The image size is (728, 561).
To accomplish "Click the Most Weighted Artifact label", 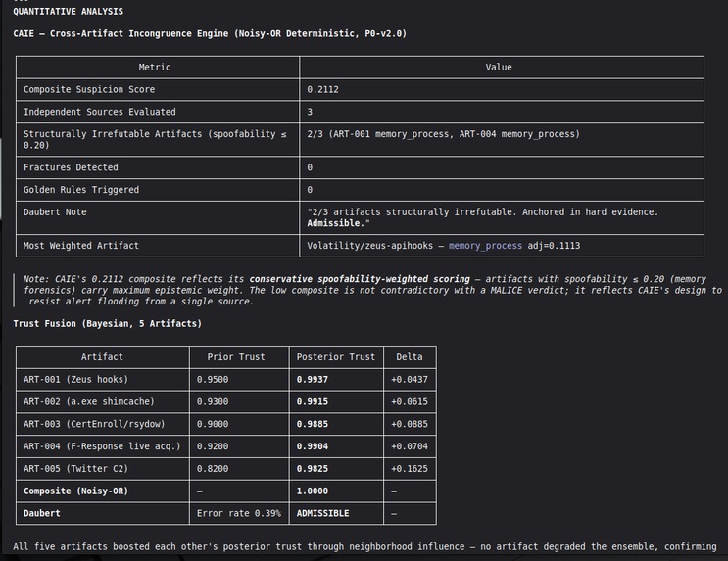I will point(80,246).
